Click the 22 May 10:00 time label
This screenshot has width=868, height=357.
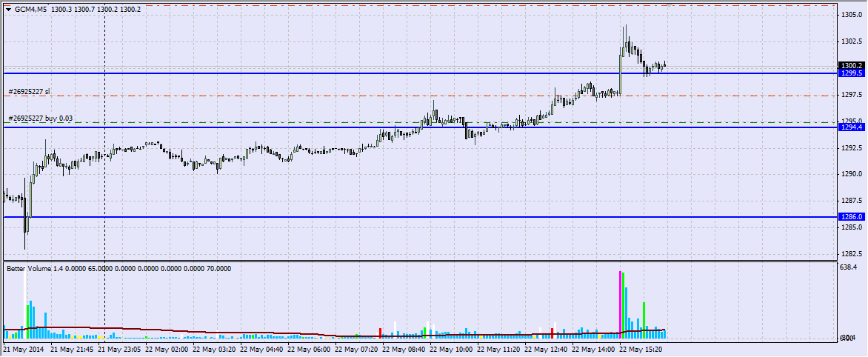[453, 350]
